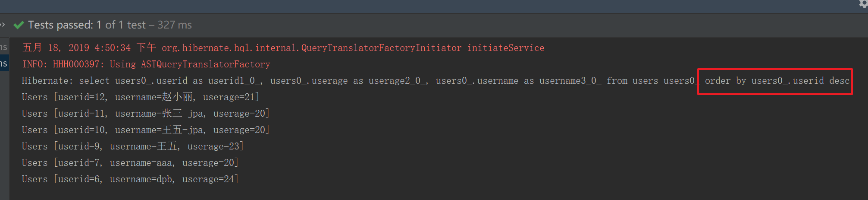
Task: Click the 'Tests passed: 1 of 1 test' status
Action: point(87,25)
